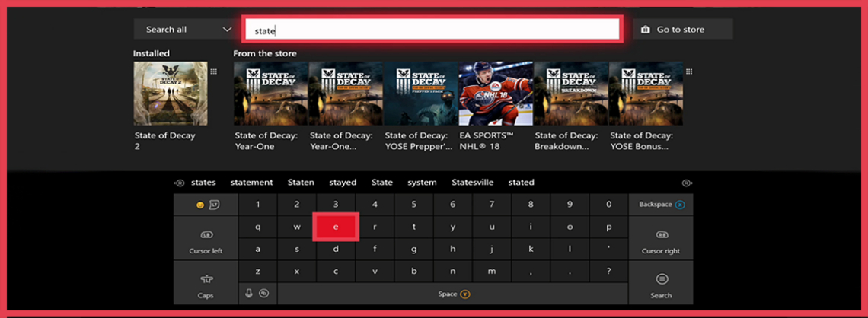Click the grid icon beside Installed results

click(x=214, y=72)
